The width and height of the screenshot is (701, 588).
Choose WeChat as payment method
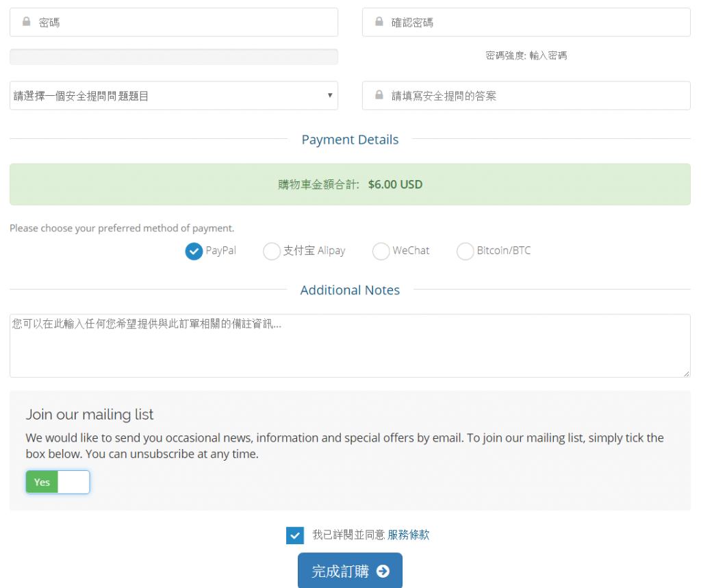tap(381, 251)
